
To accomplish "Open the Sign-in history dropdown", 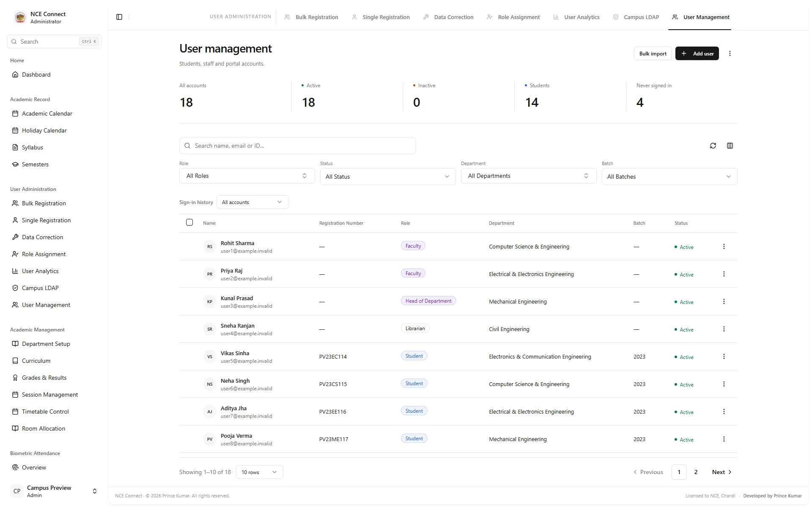I will (x=252, y=202).
